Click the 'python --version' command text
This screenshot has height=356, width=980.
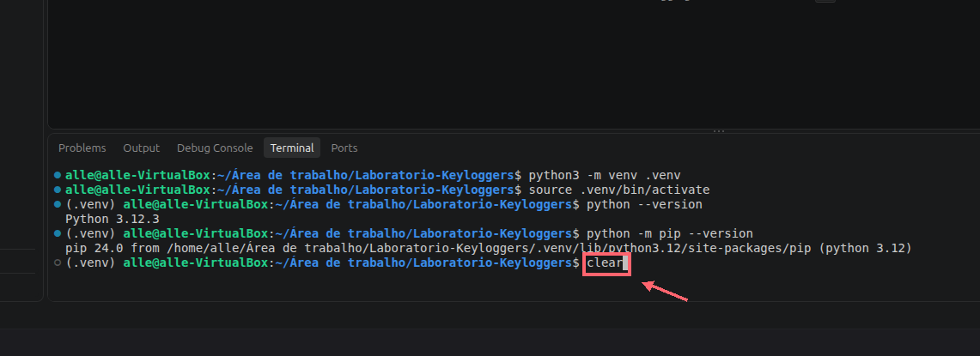pyautogui.click(x=644, y=205)
